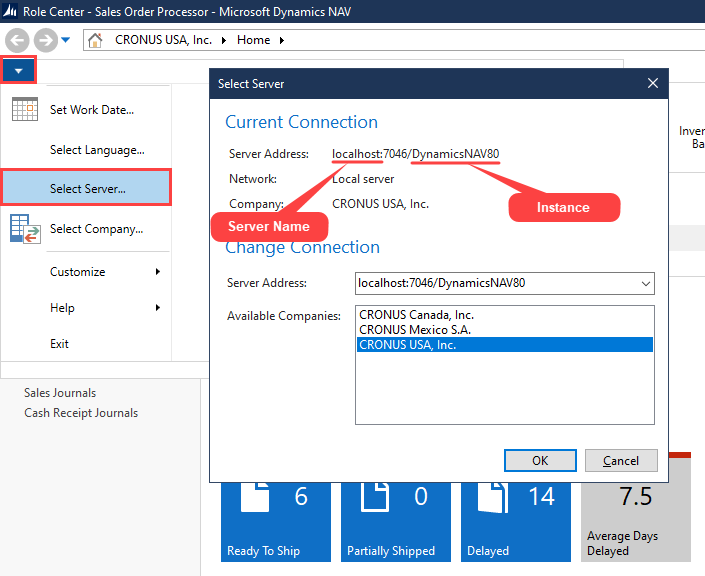
Task: Open the Help submenu
Action: pyautogui.click(x=62, y=308)
